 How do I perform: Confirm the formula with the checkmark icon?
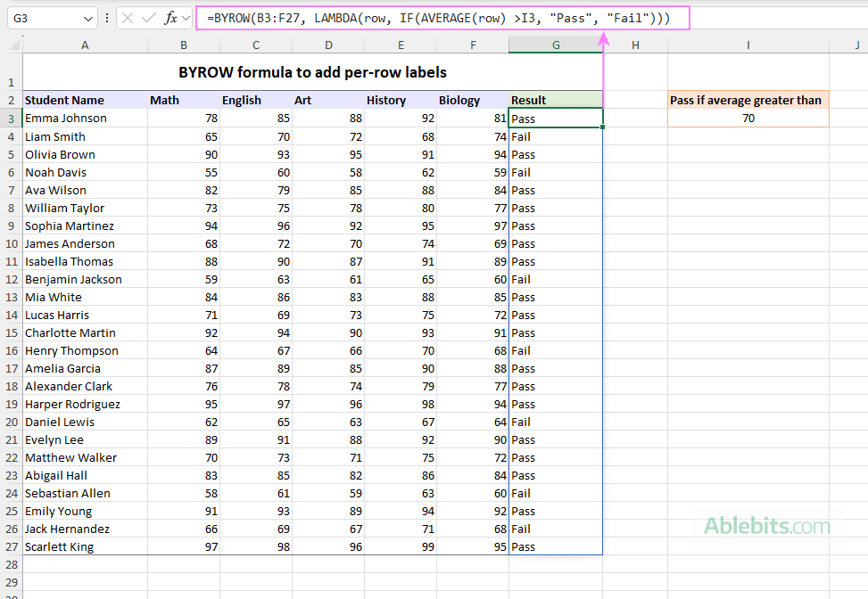(149, 18)
